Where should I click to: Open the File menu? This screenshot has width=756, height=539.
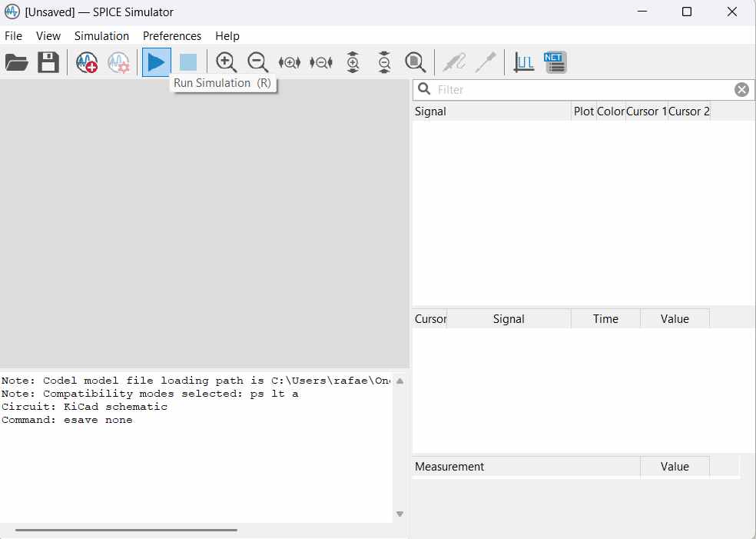14,36
